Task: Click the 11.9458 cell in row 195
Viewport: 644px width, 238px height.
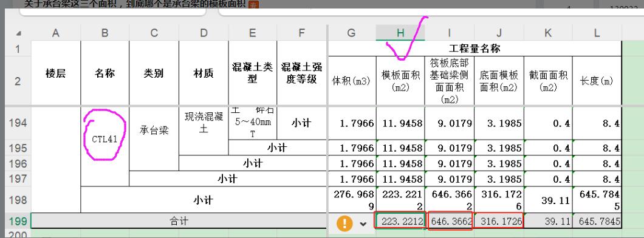Action: [x=400, y=148]
